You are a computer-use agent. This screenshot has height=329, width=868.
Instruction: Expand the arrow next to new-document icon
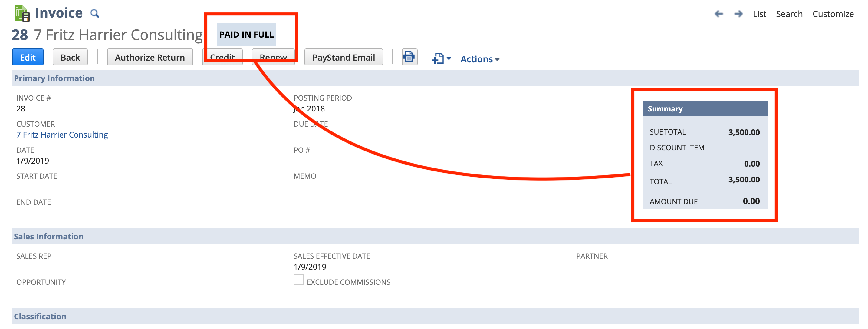click(x=449, y=58)
